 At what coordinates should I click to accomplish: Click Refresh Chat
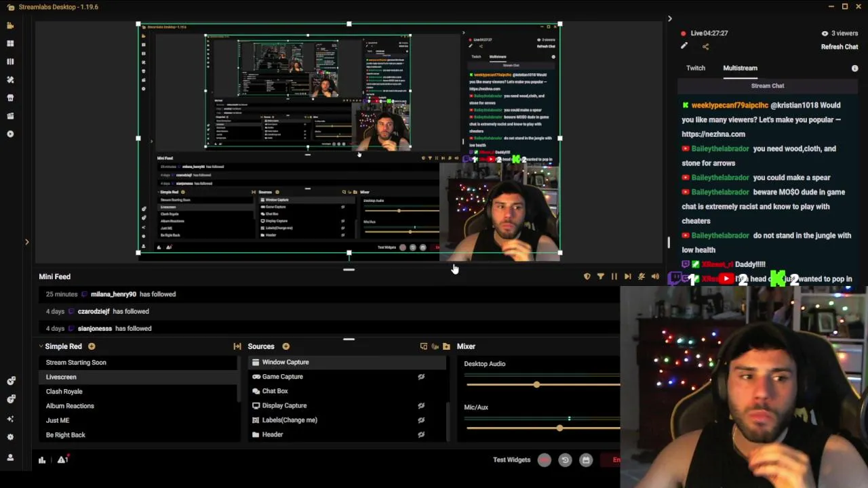tap(840, 47)
